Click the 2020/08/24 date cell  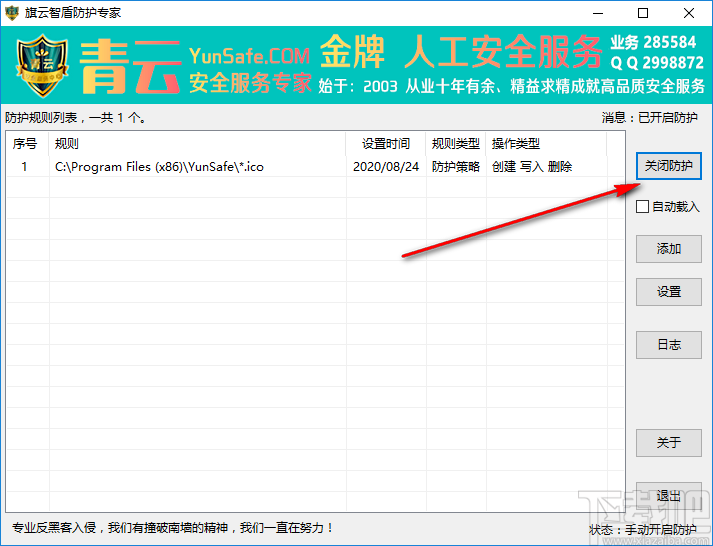[x=386, y=167]
